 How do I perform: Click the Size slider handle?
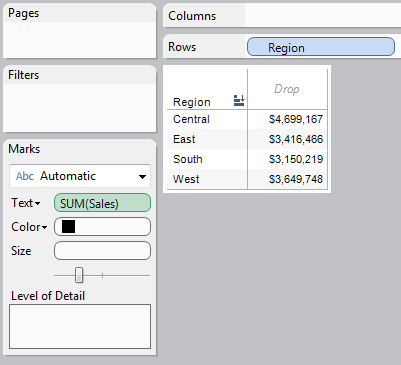pos(79,275)
